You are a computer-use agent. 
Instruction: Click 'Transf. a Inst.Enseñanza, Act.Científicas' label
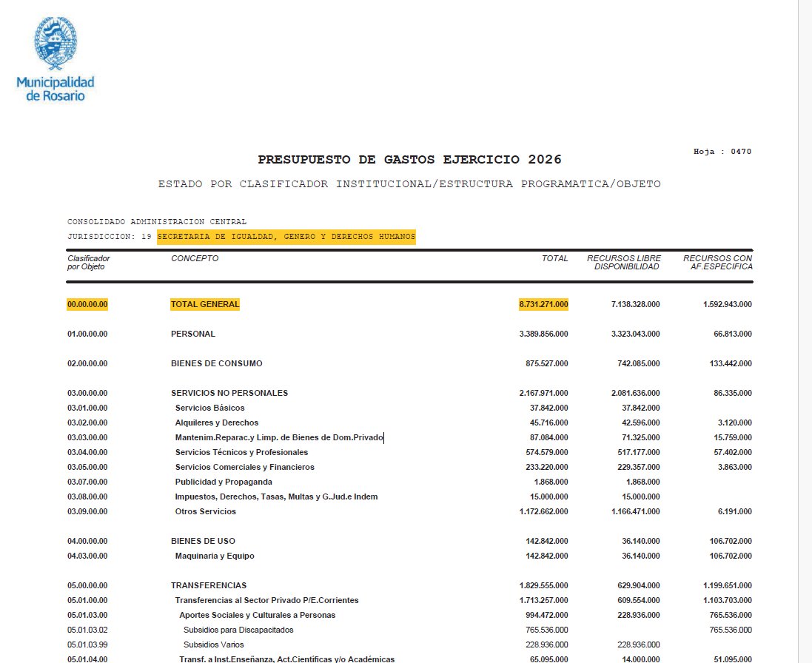pyautogui.click(x=287, y=659)
